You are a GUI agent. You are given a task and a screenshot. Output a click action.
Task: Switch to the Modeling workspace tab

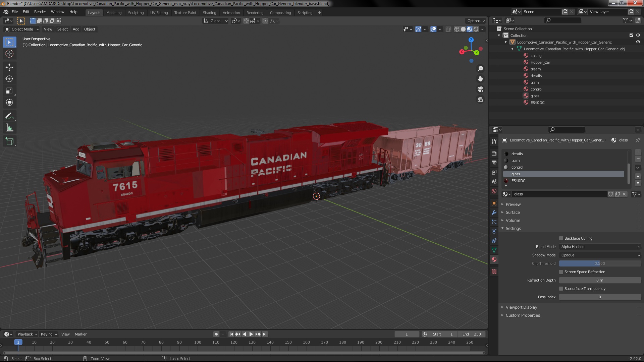(114, 13)
